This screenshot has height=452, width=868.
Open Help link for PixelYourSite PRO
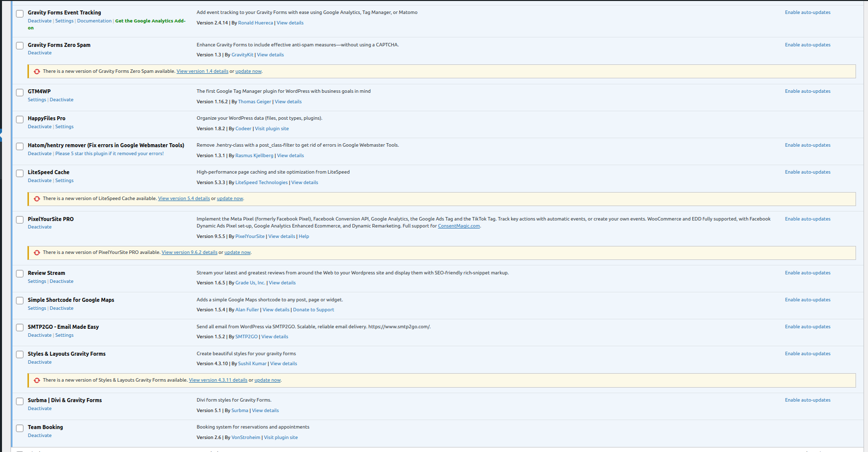(303, 236)
